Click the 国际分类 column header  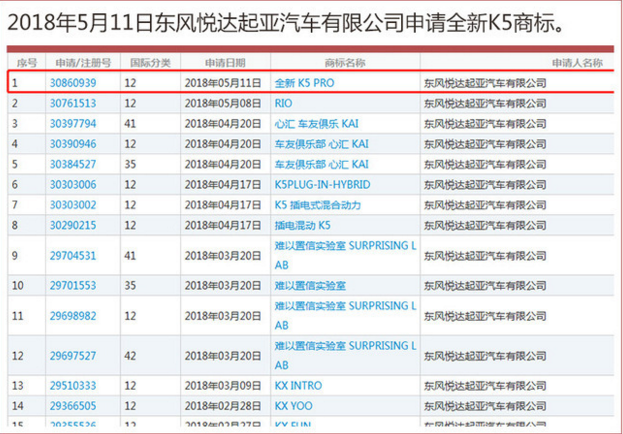click(x=150, y=63)
